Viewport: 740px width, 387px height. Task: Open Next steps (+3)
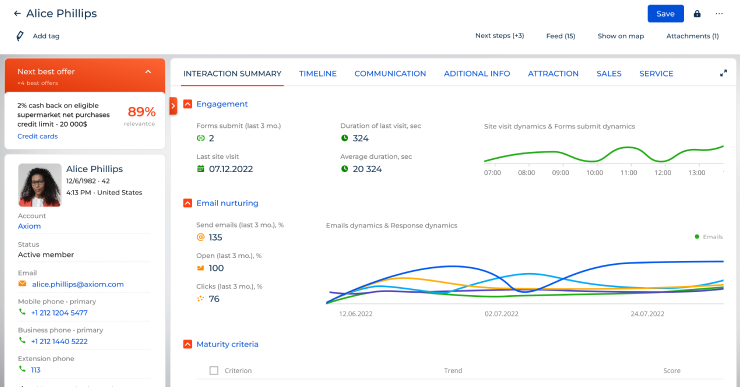click(x=500, y=35)
